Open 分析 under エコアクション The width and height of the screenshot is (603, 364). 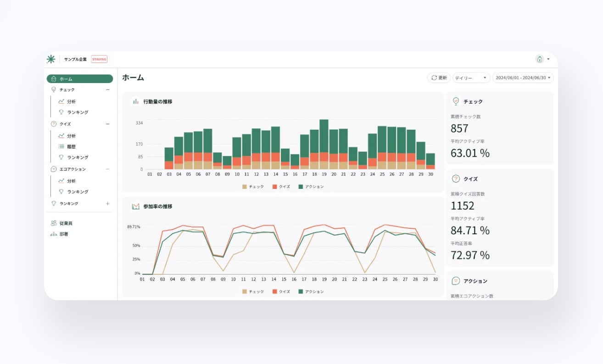click(71, 181)
